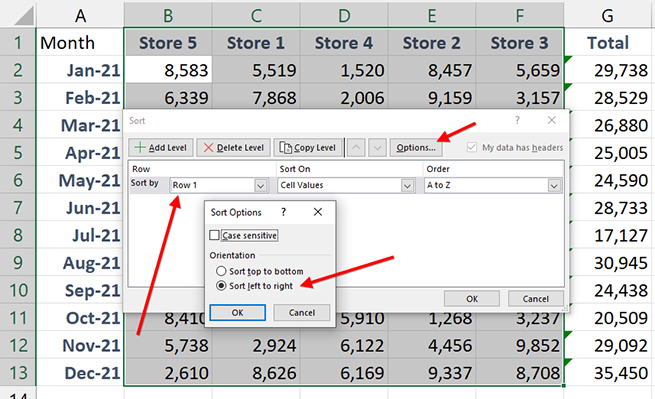The width and height of the screenshot is (655, 399).
Task: Toggle My data has headers checkbox
Action: point(472,147)
